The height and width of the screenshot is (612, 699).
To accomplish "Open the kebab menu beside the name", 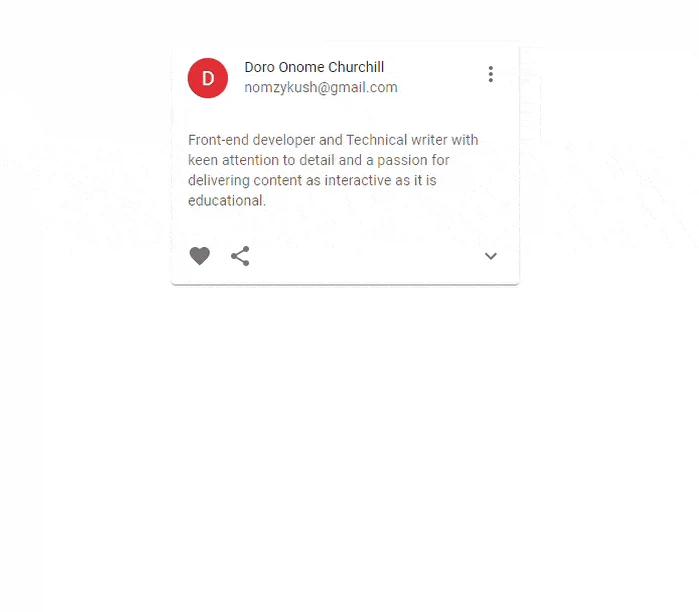I will [490, 74].
